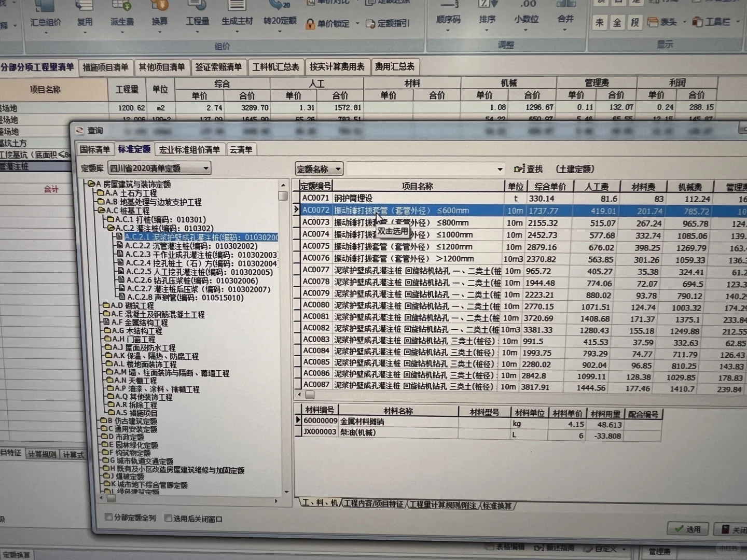Viewport: 747px width, 560px height.
Task: Switch to 工程内容/项目特征 bottom tab
Action: 374,504
